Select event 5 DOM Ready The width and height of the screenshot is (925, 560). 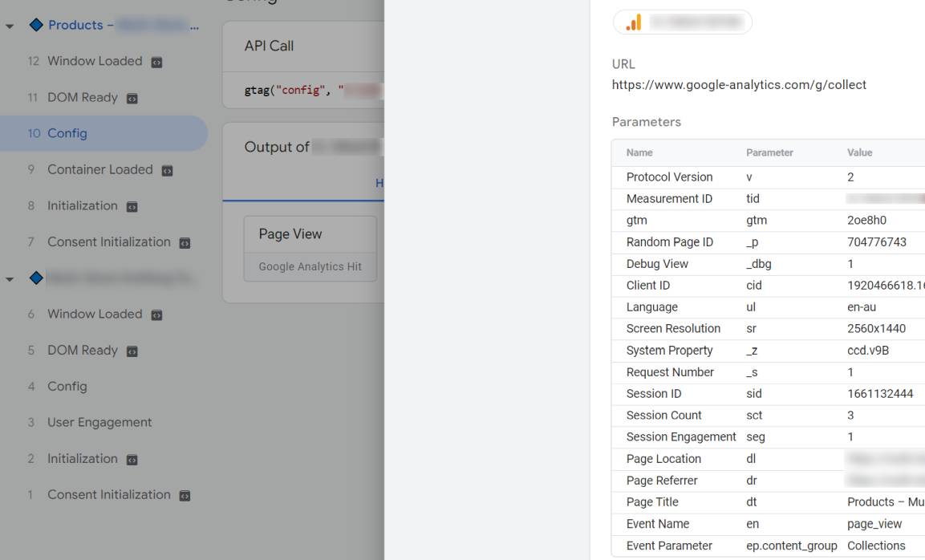(x=82, y=351)
